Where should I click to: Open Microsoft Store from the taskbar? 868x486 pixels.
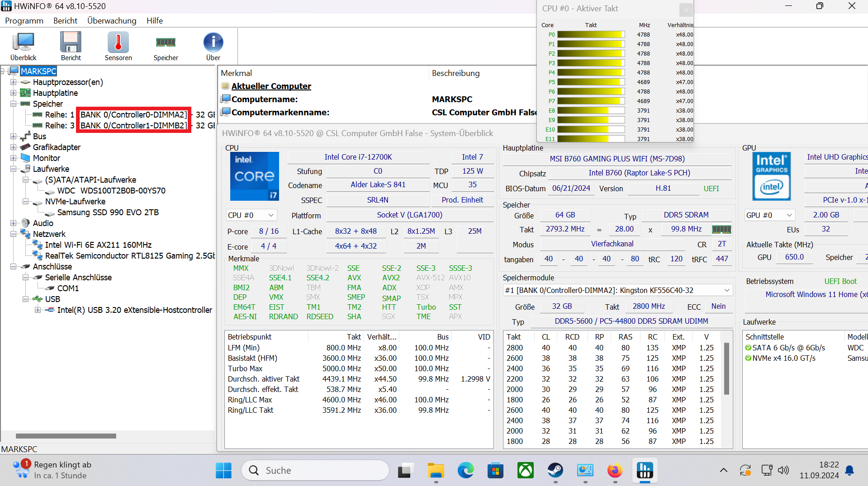495,471
